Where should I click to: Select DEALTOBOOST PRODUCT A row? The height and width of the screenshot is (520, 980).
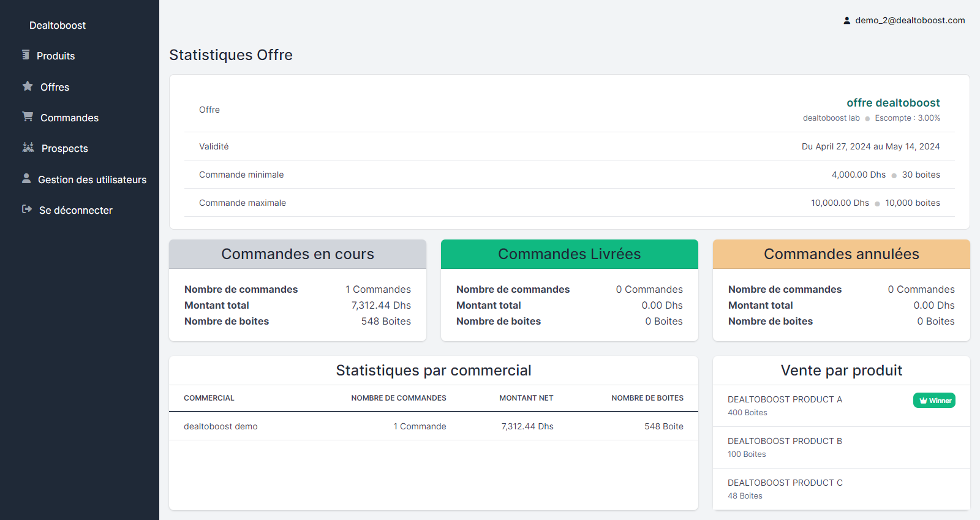[842, 405]
